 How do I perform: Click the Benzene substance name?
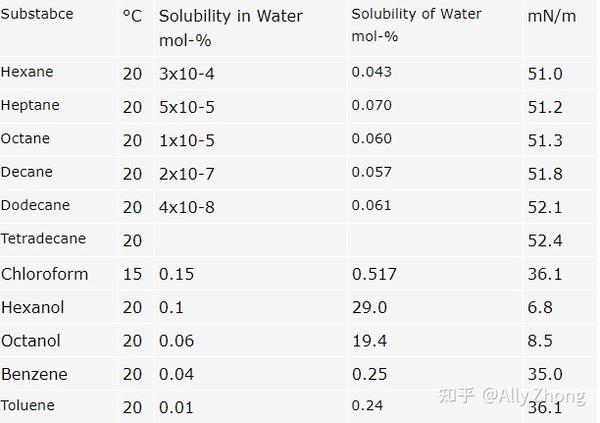tap(34, 374)
